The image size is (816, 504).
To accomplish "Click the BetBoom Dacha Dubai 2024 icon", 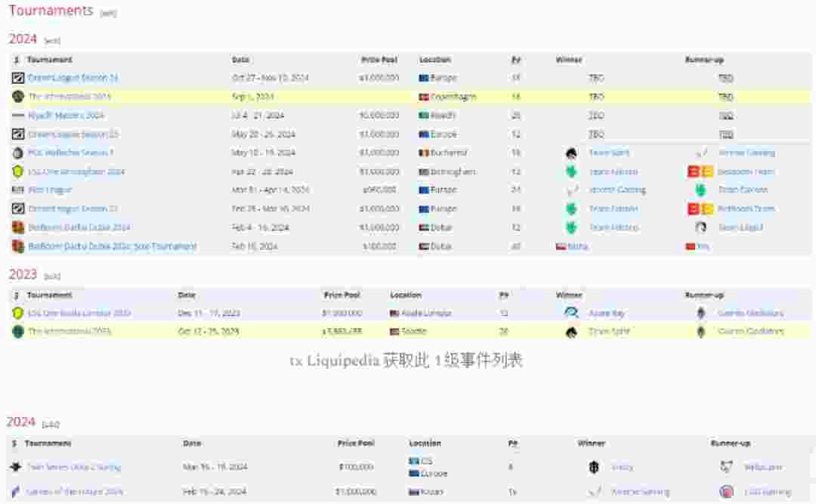I will (x=17, y=227).
